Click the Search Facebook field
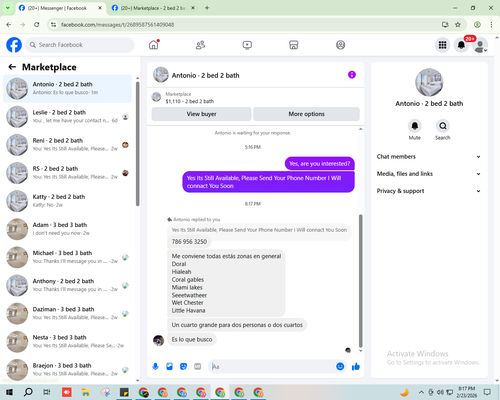The height and width of the screenshot is (400, 500). click(x=80, y=45)
